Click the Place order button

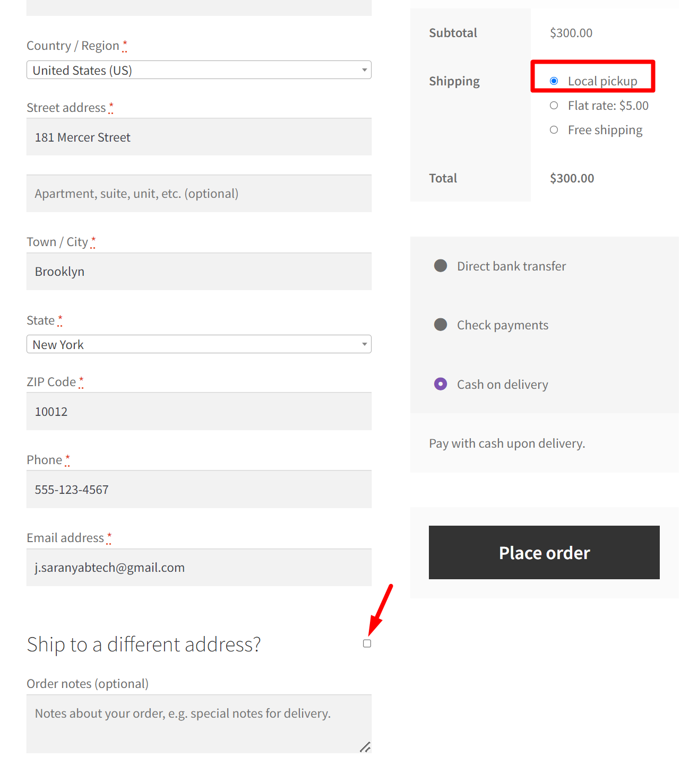(544, 552)
